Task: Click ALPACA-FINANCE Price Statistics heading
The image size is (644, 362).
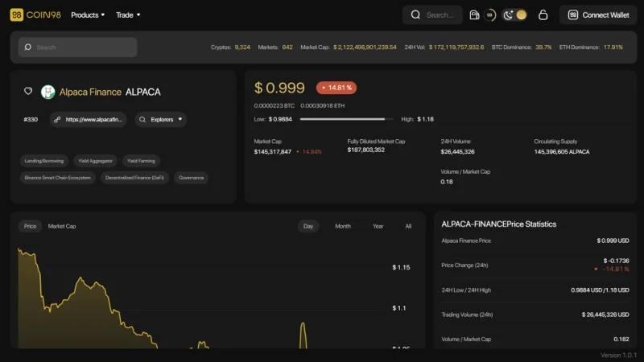Action: coord(498,224)
